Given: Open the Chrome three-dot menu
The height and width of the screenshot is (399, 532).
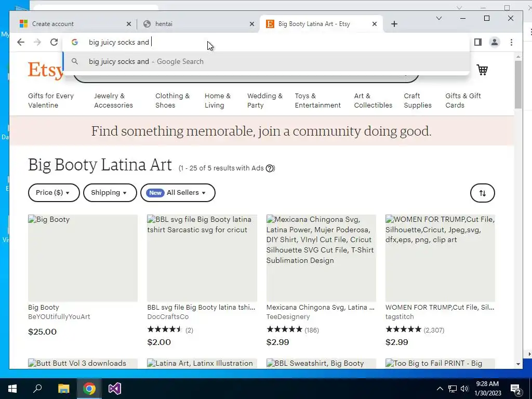Looking at the screenshot, I should pos(511,42).
